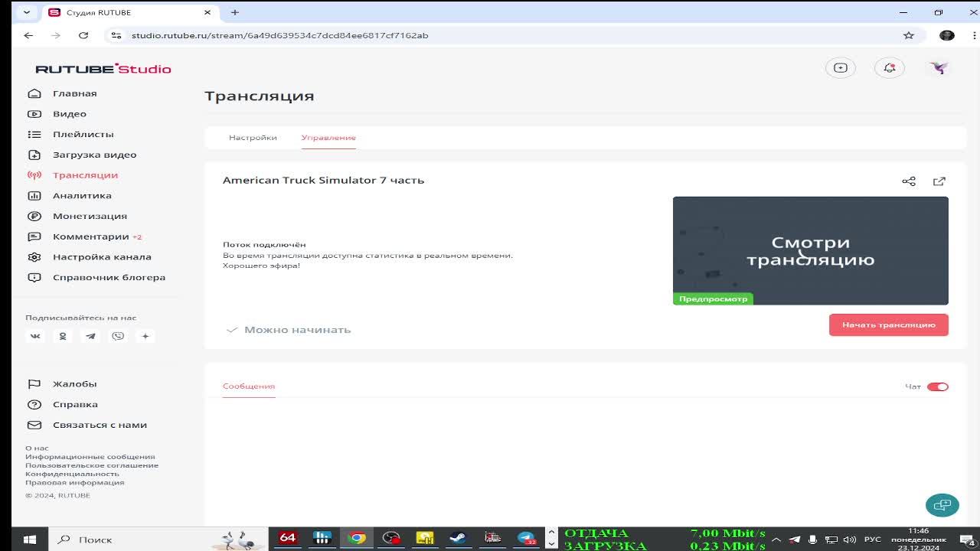The image size is (980, 551).
Task: Click the add video icon in header
Action: (x=841, y=68)
